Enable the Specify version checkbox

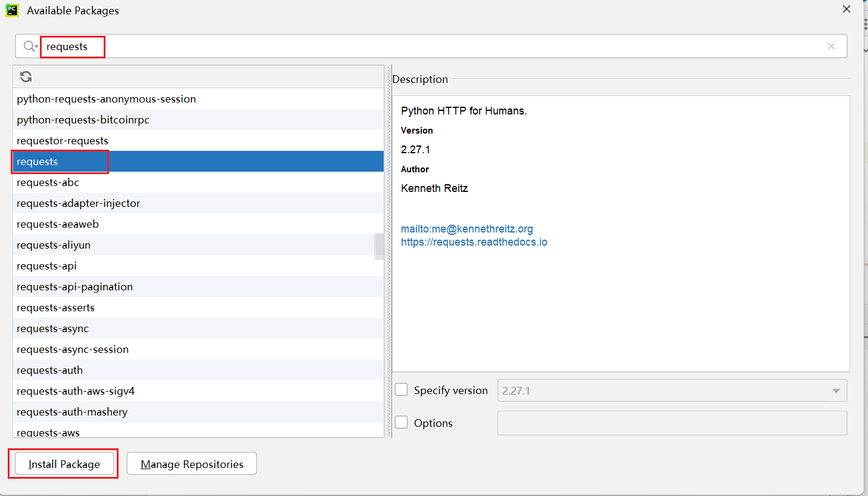[402, 389]
